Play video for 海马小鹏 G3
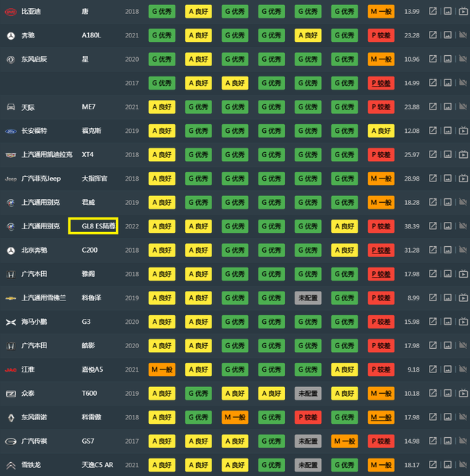 (x=463, y=322)
